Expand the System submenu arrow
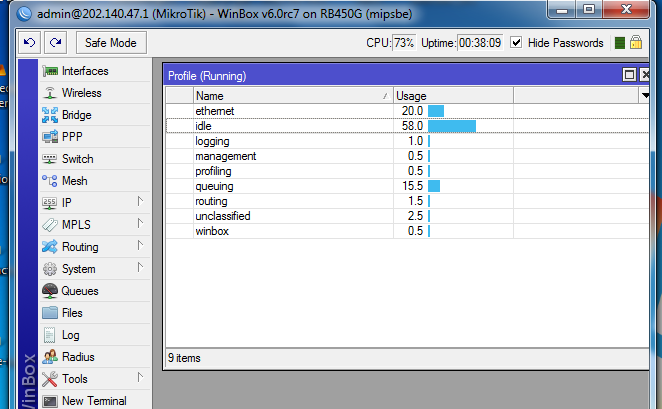Viewport: 662px width, 409px height. pyautogui.click(x=140, y=267)
